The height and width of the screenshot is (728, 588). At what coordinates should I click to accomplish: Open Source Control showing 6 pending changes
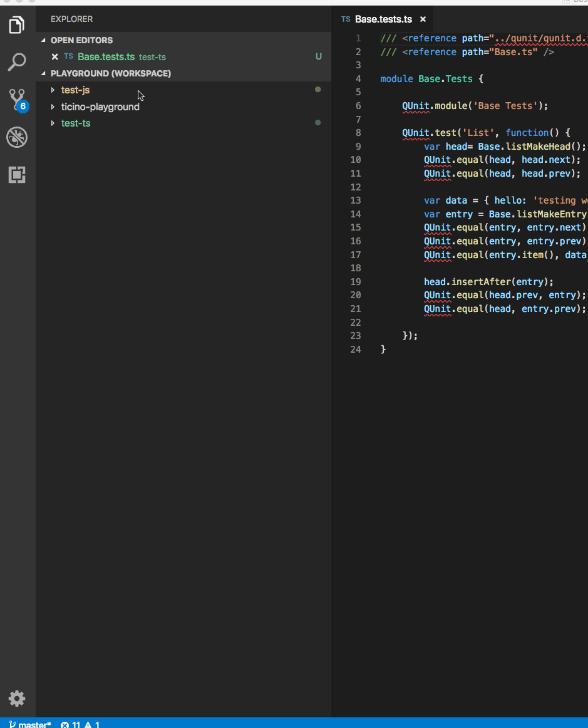tap(16, 100)
